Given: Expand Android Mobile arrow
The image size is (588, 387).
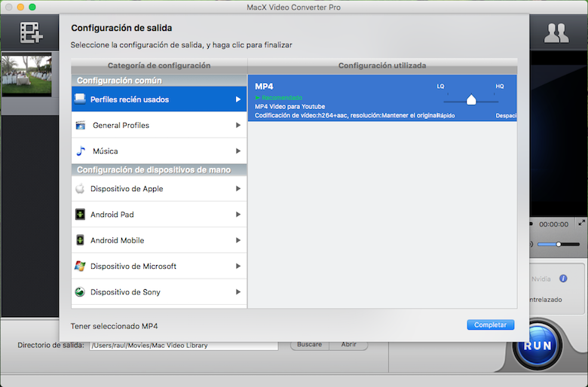Looking at the screenshot, I should [x=237, y=240].
